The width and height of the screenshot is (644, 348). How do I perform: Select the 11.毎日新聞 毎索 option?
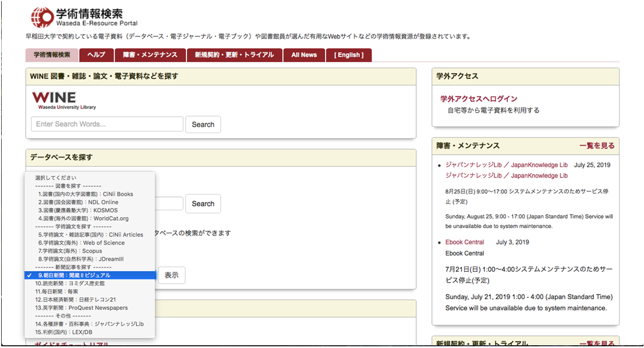point(90,292)
